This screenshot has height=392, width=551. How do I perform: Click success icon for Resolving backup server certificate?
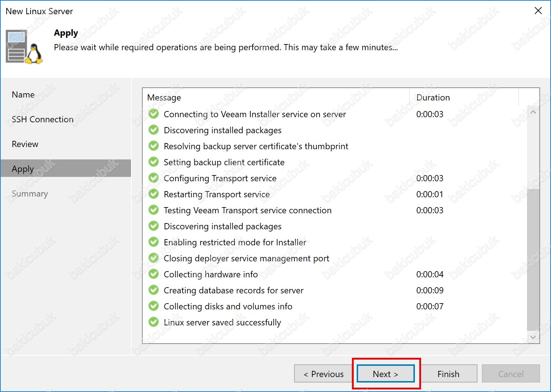click(x=154, y=146)
